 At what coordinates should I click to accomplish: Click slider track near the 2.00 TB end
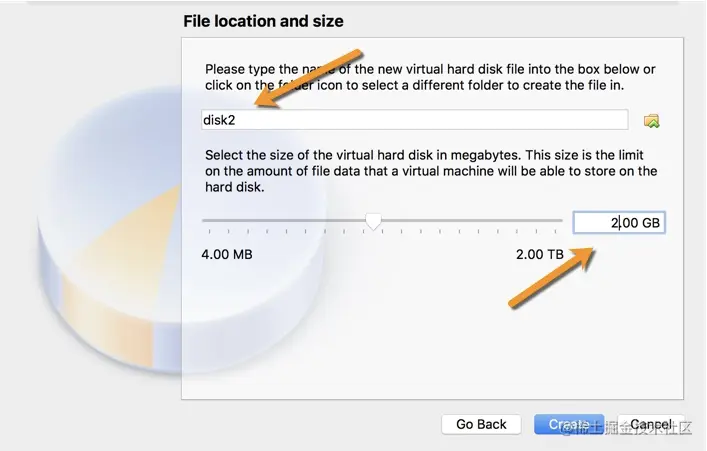[x=548, y=221]
